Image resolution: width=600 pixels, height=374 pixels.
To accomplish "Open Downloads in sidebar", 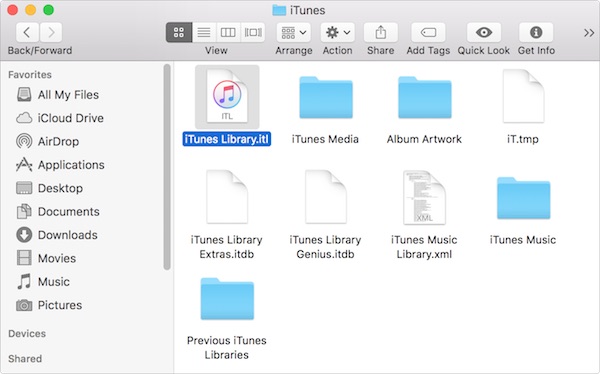I will 57,235.
